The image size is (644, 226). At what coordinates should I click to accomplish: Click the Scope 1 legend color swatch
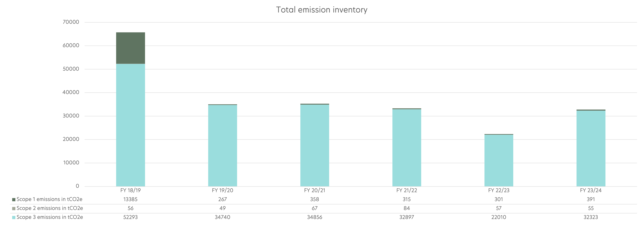(x=14, y=199)
